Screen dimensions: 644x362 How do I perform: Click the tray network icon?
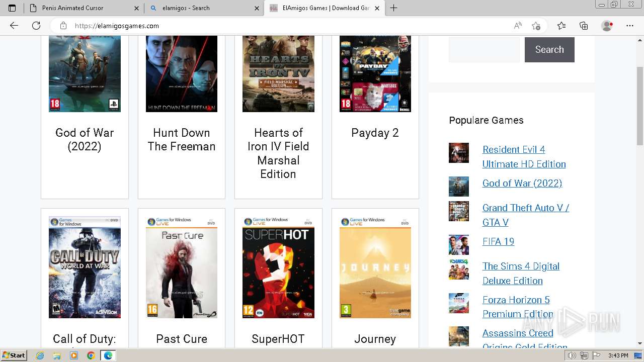(584, 355)
